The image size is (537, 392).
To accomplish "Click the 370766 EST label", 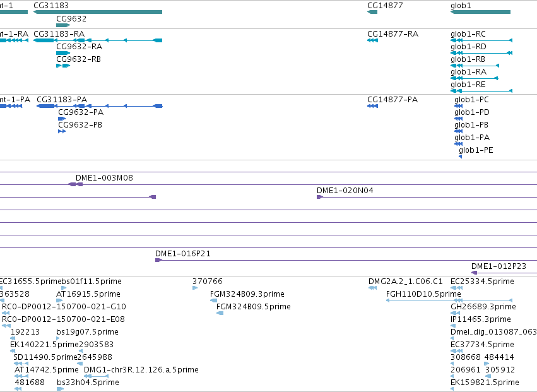I will coord(208,282).
